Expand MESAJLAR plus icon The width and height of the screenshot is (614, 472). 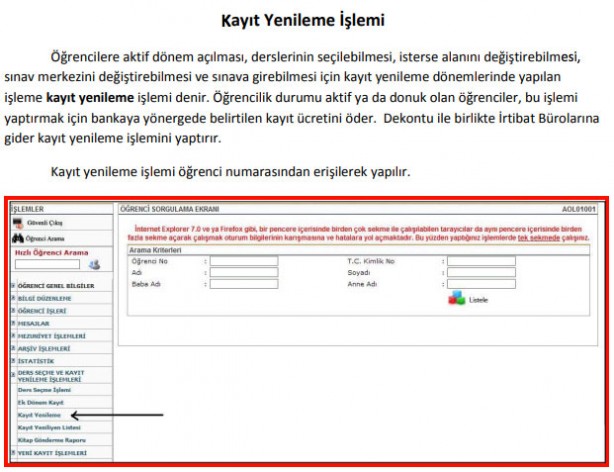coord(13,324)
